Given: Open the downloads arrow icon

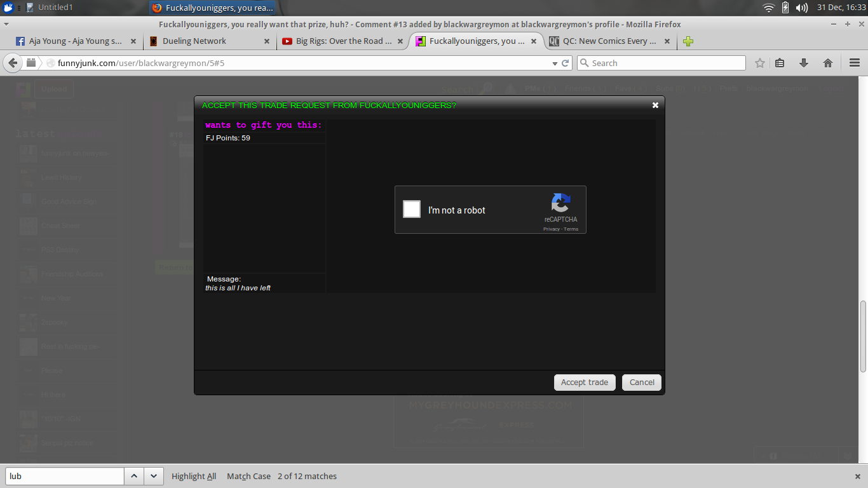Looking at the screenshot, I should click(x=804, y=63).
